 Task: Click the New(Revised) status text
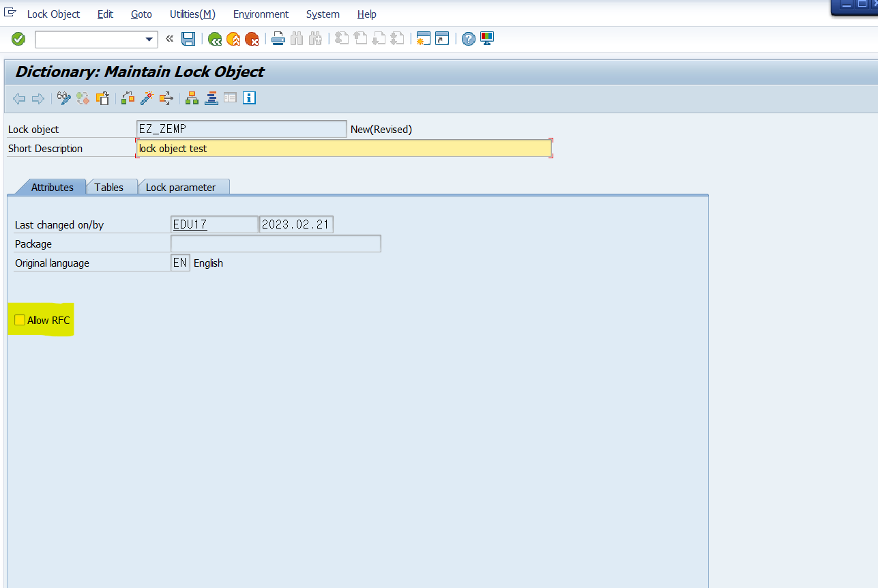coord(381,129)
